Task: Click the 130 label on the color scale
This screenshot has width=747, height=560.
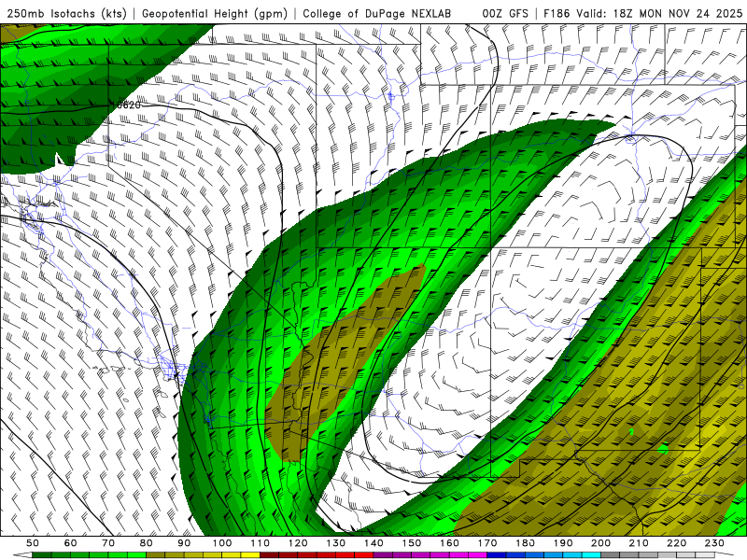Action: [335, 543]
